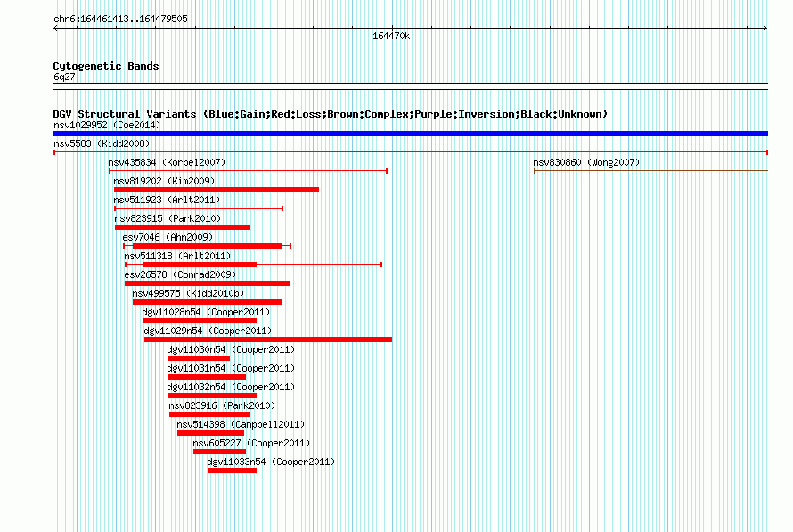Select the red nsv514398 bar

210,433
